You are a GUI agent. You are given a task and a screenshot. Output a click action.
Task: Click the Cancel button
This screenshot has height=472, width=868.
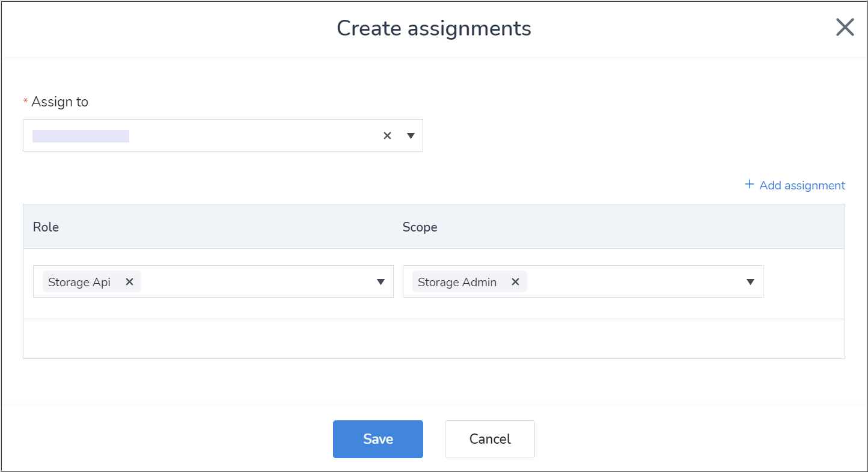[490, 439]
